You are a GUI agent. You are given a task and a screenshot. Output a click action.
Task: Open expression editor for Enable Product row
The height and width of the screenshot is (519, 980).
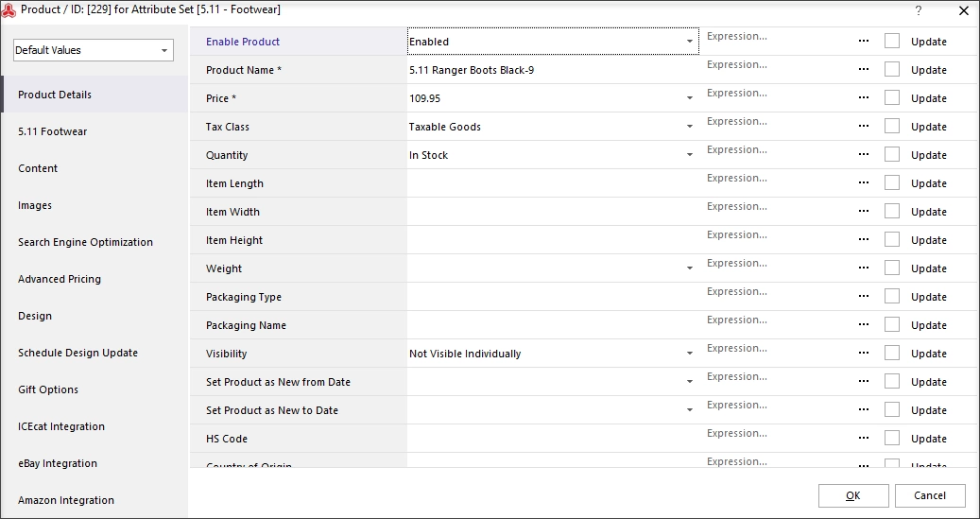pos(863,42)
